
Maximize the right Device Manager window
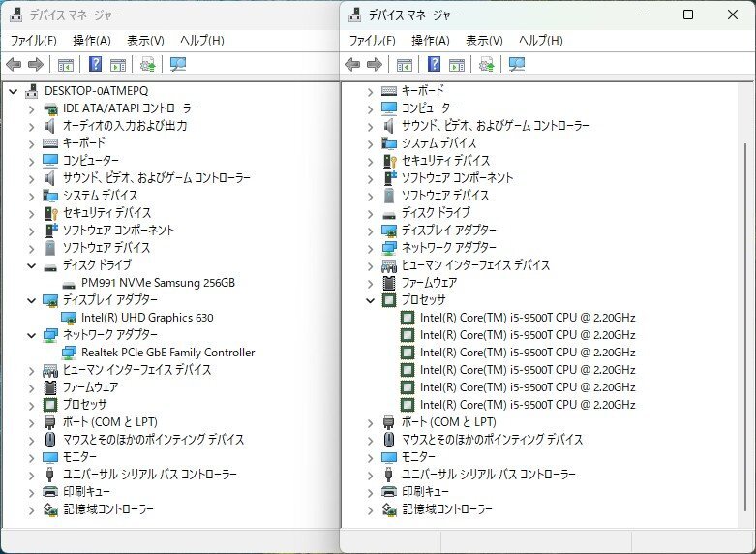(688, 15)
